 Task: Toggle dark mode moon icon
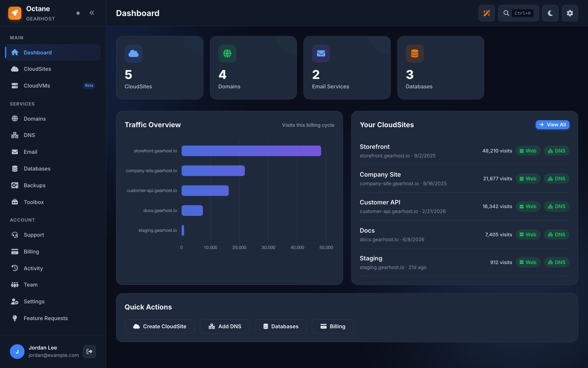pos(550,13)
